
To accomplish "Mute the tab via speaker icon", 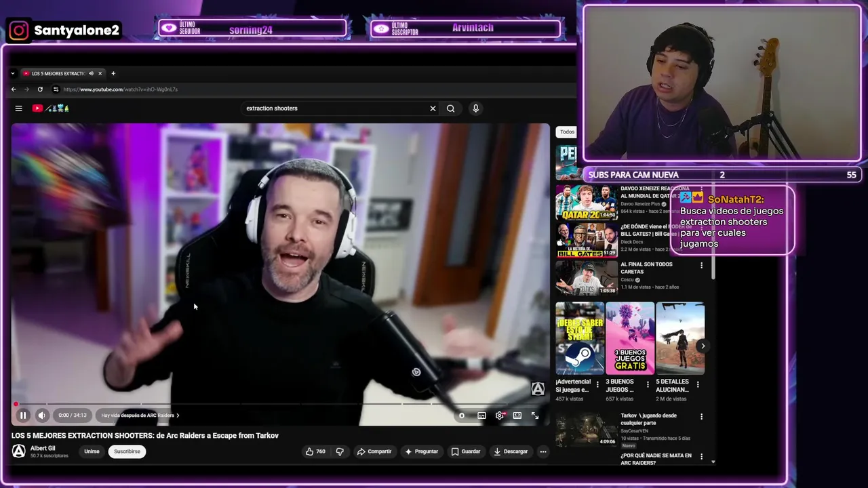I will point(91,73).
